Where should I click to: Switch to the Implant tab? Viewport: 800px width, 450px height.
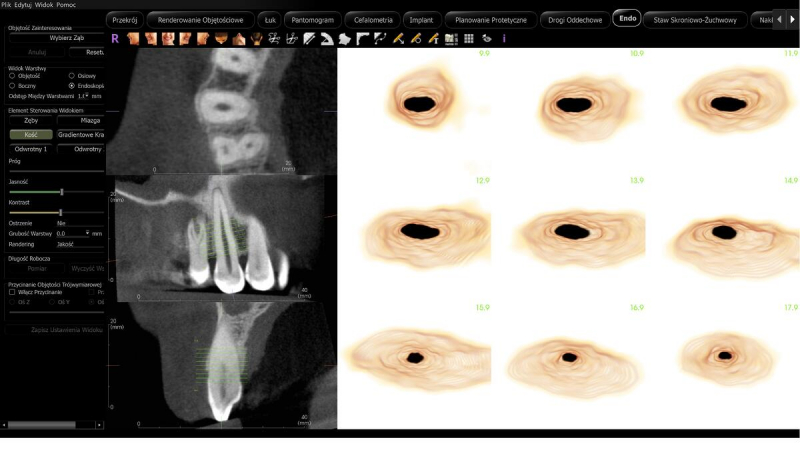pyautogui.click(x=421, y=20)
